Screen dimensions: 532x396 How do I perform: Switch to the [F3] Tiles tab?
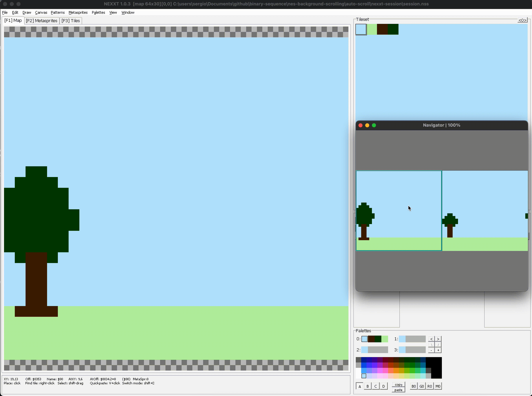[71, 21]
